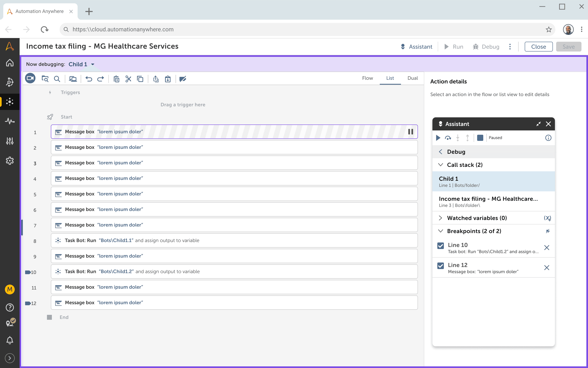This screenshot has width=588, height=368.
Task: Collapse the Call stack section
Action: (441, 165)
